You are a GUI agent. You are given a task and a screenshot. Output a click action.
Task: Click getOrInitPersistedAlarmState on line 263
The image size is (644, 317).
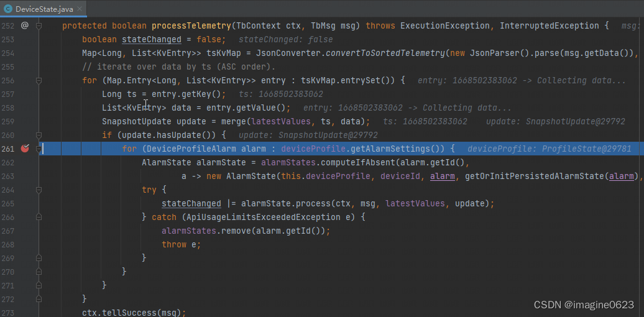click(x=535, y=176)
